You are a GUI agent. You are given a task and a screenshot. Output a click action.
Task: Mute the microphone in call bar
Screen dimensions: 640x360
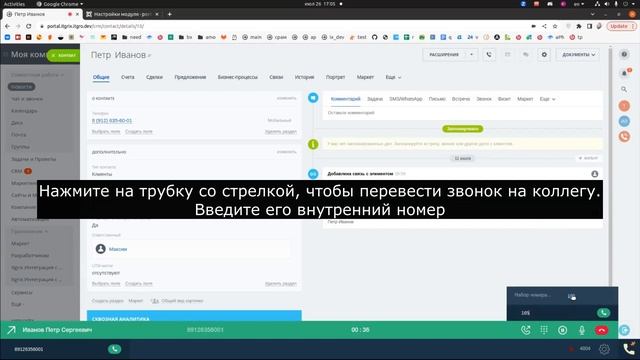click(x=582, y=330)
